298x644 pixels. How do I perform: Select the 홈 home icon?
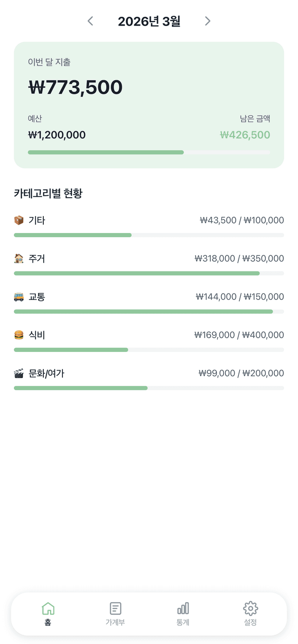click(48, 608)
